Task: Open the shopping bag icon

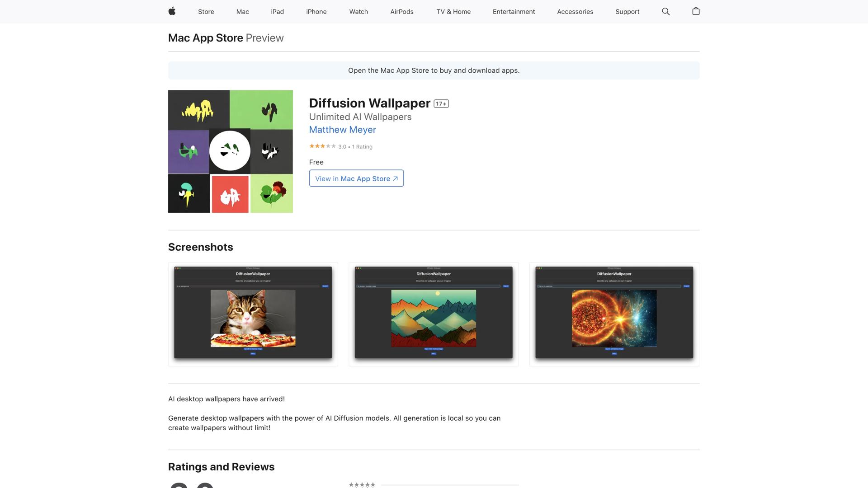Action: [x=696, y=11]
